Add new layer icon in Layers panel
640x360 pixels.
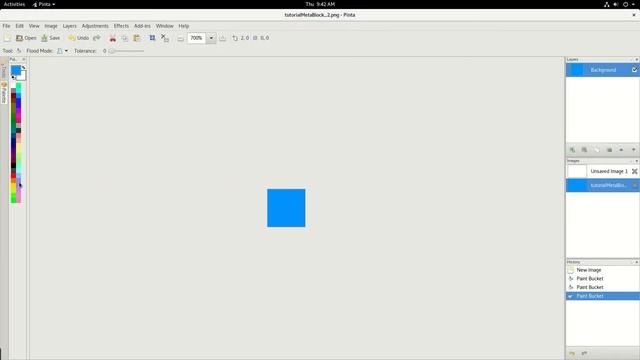(x=572, y=150)
